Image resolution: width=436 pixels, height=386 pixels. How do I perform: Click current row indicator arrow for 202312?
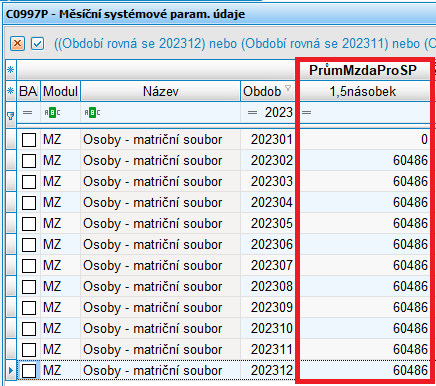11,370
